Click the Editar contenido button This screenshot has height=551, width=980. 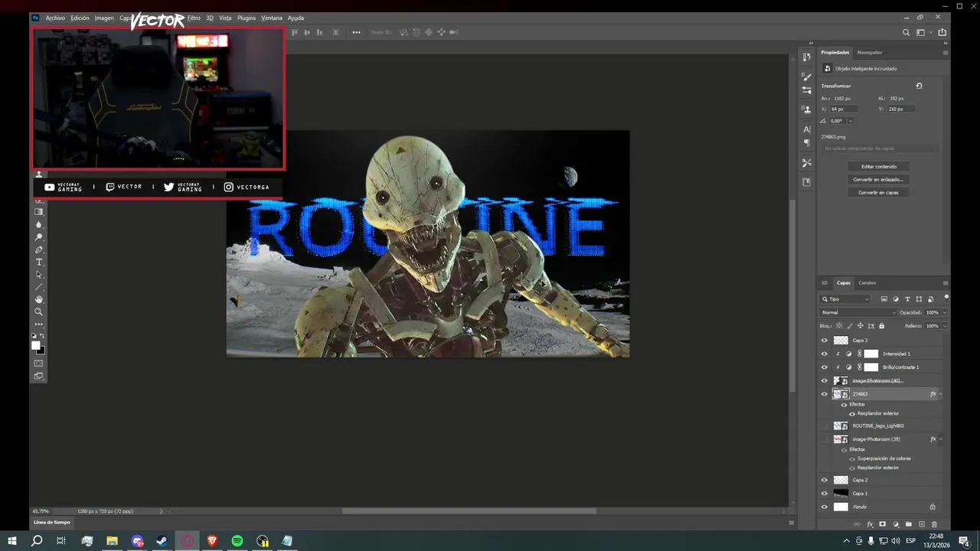(x=878, y=166)
